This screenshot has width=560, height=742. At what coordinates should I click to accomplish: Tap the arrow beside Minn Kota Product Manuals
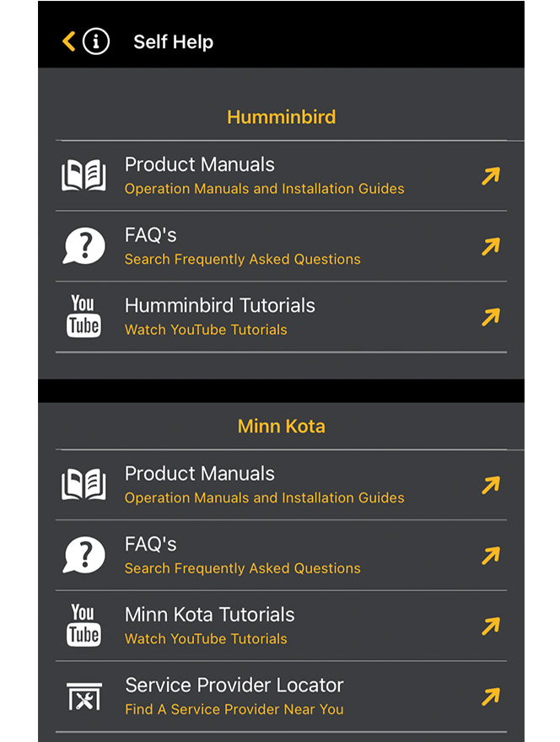(490, 484)
